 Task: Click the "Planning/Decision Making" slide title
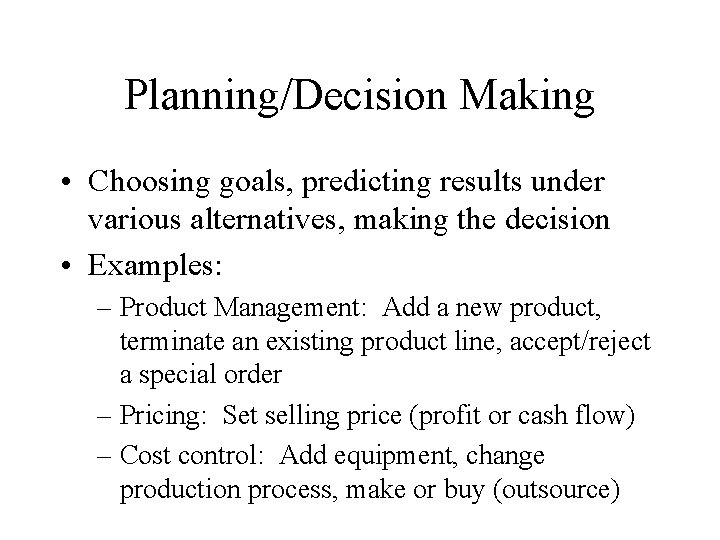tap(359, 96)
